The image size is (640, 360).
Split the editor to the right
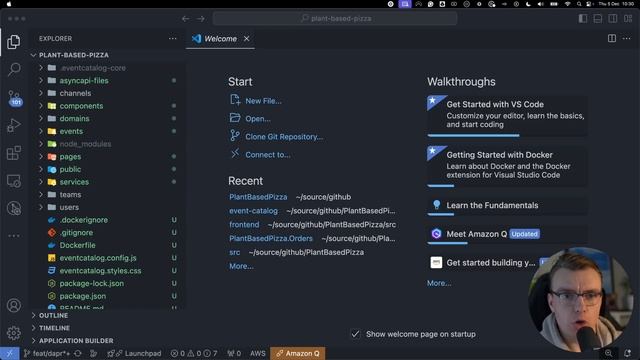[x=612, y=38]
